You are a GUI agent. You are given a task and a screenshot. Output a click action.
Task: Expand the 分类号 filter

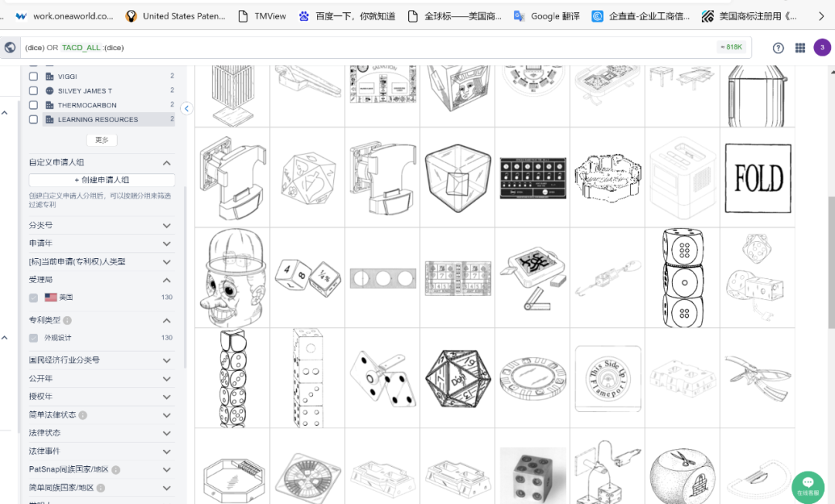coord(167,226)
